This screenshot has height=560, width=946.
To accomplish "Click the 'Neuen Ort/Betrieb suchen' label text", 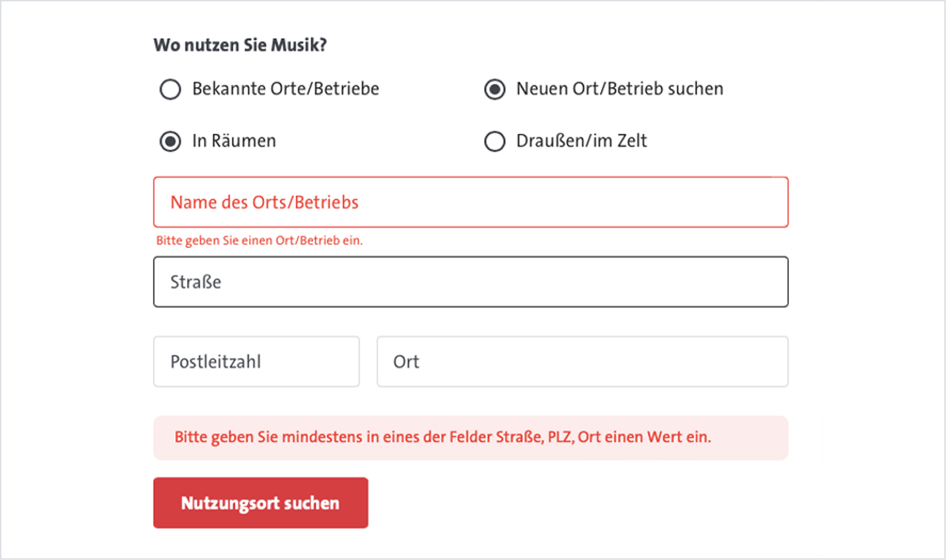I will tap(619, 89).
